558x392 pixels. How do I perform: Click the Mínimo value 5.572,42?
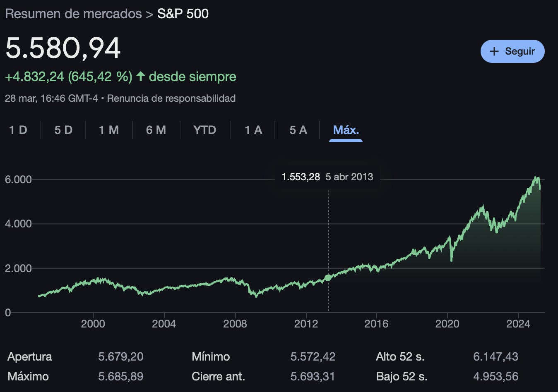[313, 357]
